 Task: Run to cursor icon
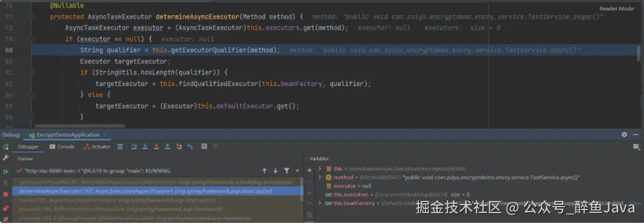pyautogui.click(x=190, y=146)
